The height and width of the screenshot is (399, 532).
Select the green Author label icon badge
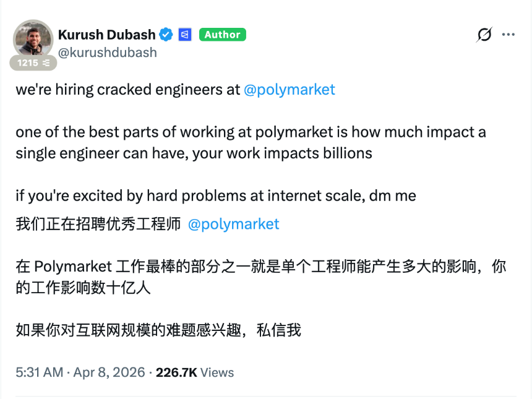click(x=222, y=35)
